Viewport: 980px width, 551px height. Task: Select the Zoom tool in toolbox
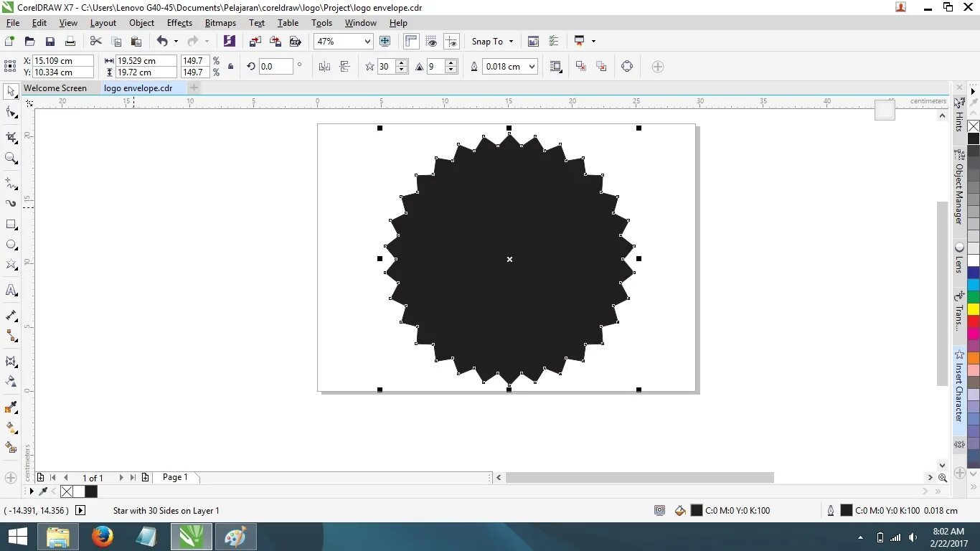11,158
